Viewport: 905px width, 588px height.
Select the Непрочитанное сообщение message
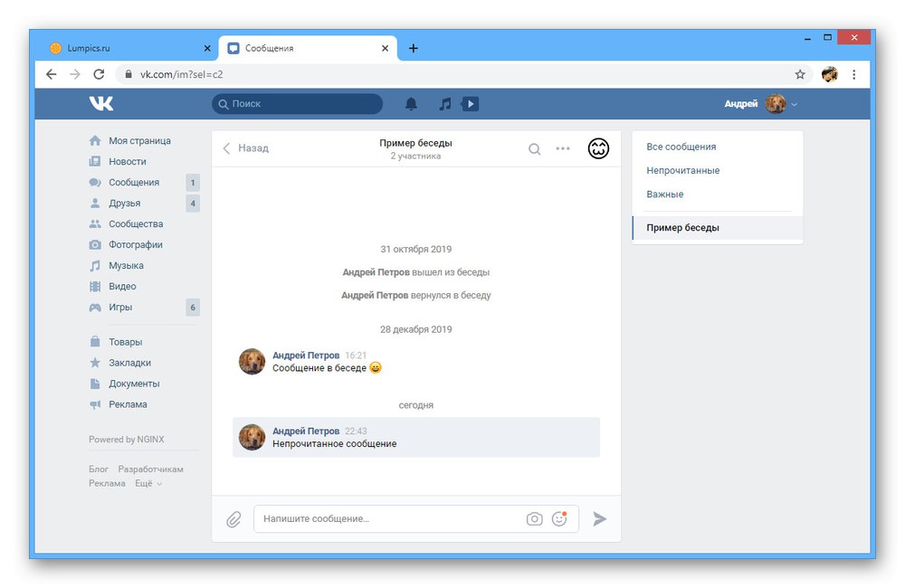click(x=416, y=438)
